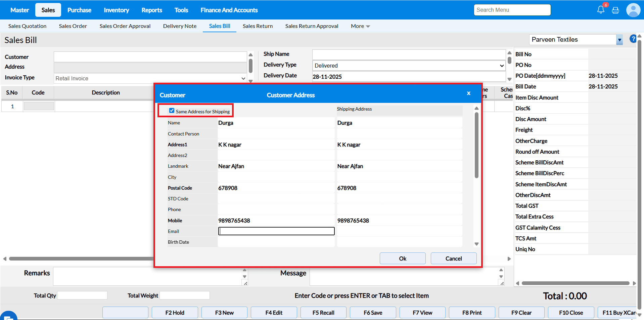644x320 pixels.
Task: Switch to the Sales Return tab
Action: click(258, 26)
